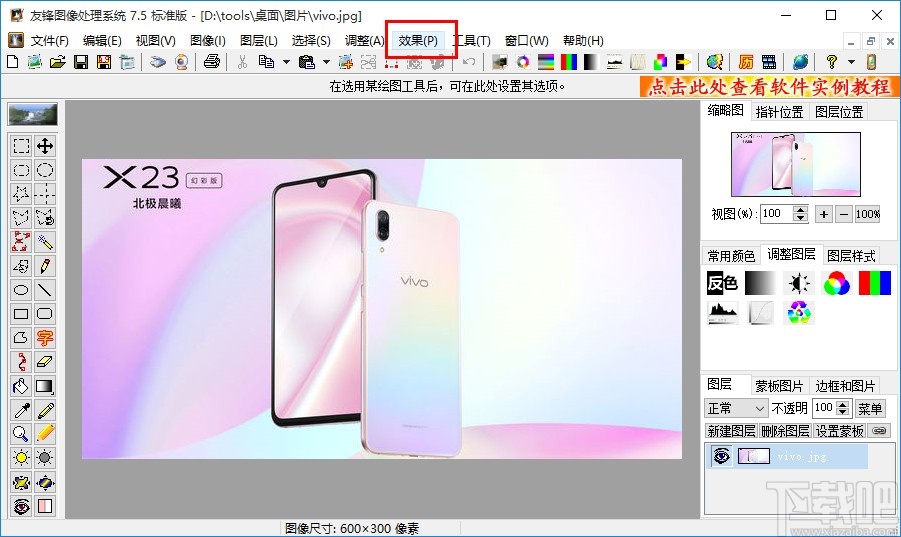Screen dimensions: 901x537
Task: Select the red-eye removal tool
Action: point(21,506)
